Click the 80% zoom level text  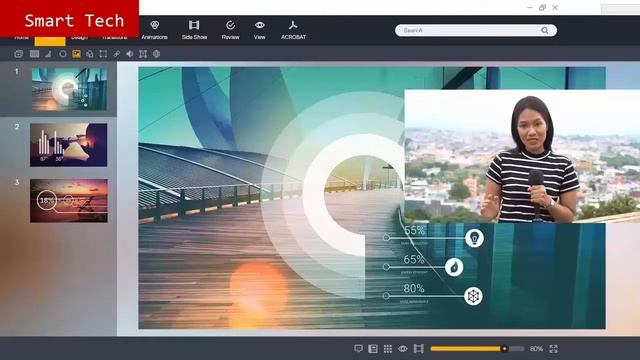[536, 349]
